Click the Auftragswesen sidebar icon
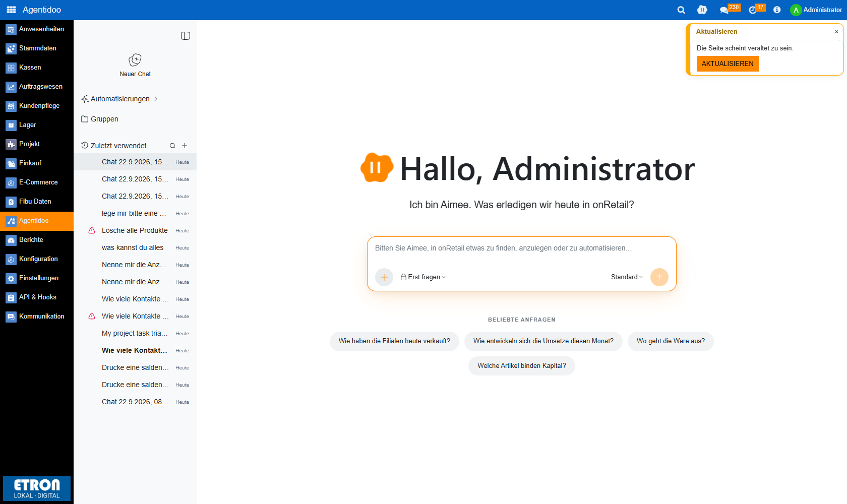The height and width of the screenshot is (504, 847). pyautogui.click(x=11, y=87)
